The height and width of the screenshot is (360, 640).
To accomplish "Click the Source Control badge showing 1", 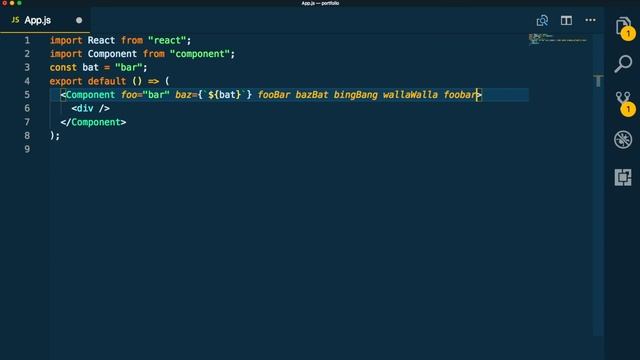I will (x=628, y=109).
